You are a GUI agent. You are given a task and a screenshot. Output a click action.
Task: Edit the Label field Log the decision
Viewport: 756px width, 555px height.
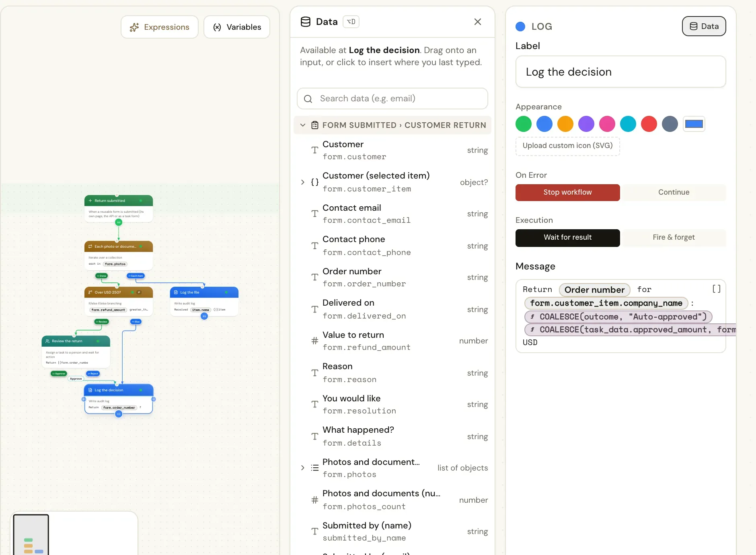pos(620,72)
